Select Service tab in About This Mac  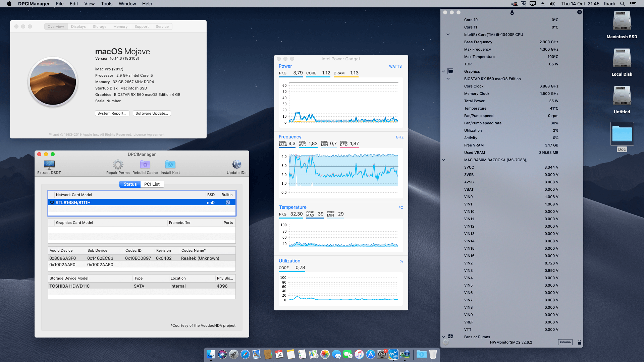click(x=162, y=26)
